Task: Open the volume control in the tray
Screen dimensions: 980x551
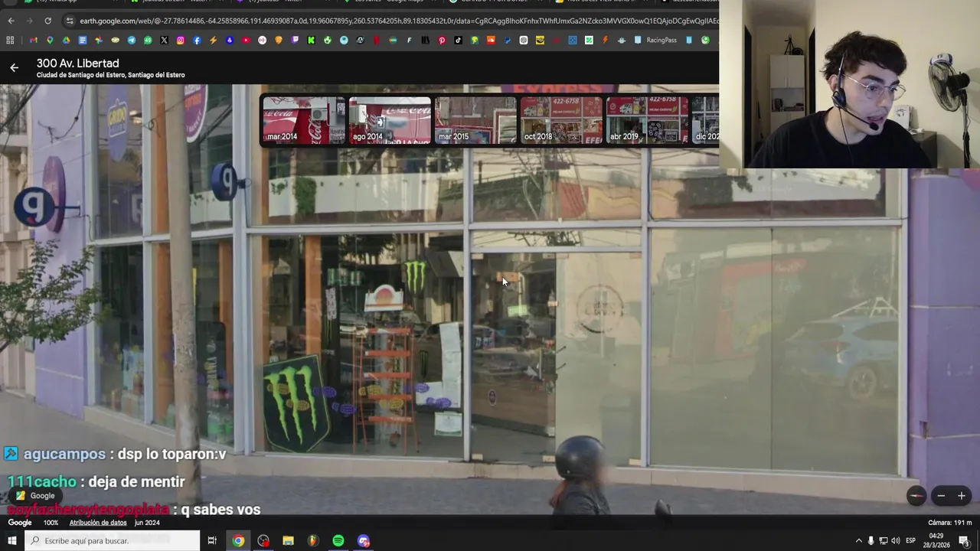Action: (895, 540)
